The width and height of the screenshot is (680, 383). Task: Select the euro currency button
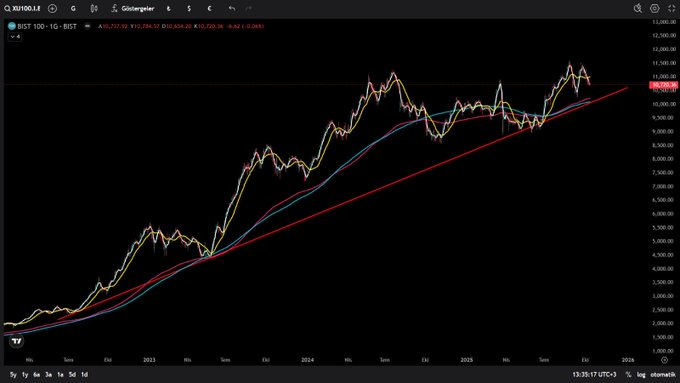pyautogui.click(x=209, y=8)
